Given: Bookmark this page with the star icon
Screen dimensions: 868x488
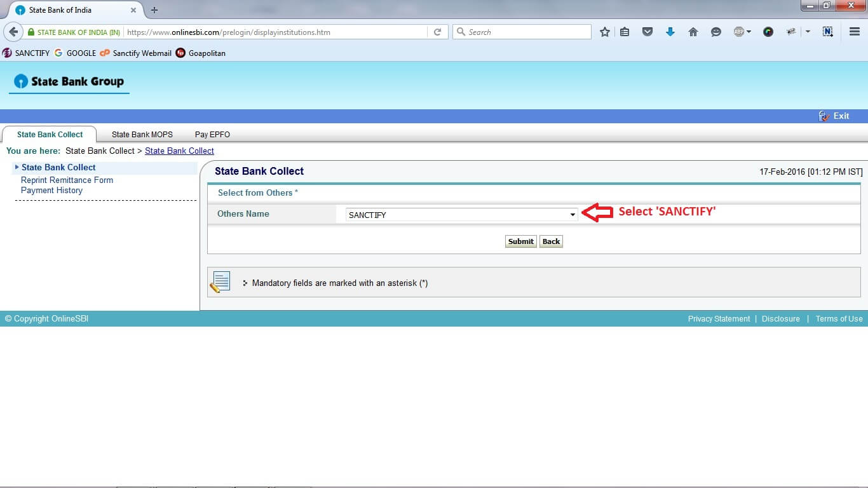Looking at the screenshot, I should (605, 32).
